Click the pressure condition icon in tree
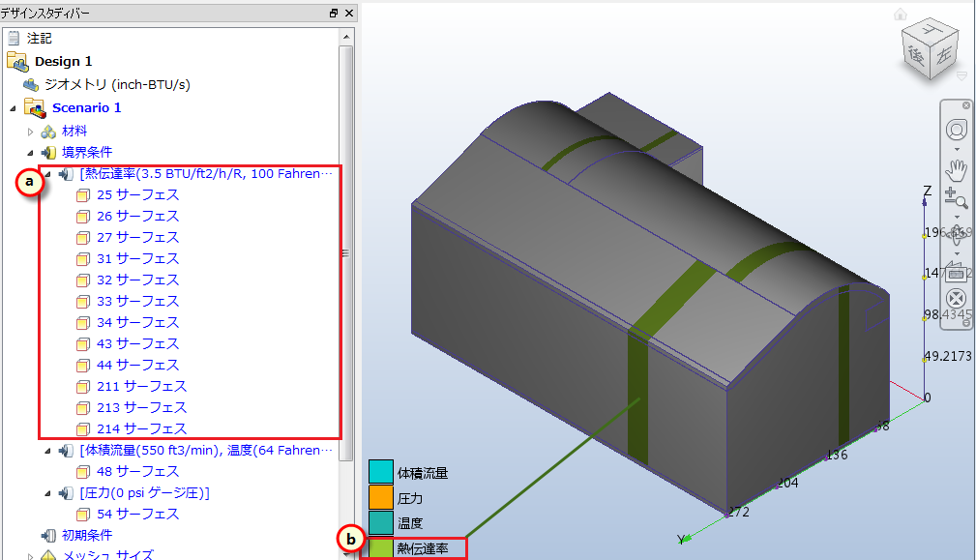 click(66, 493)
